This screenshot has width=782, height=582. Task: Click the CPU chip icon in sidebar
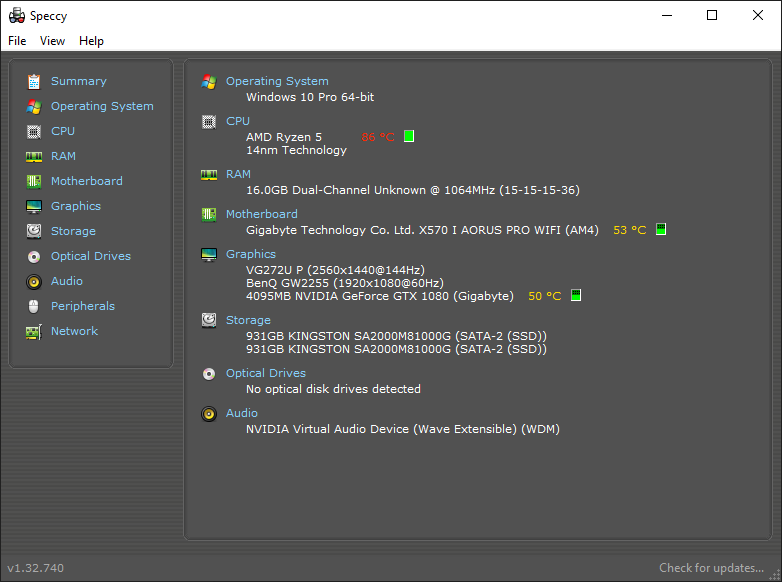coord(34,131)
